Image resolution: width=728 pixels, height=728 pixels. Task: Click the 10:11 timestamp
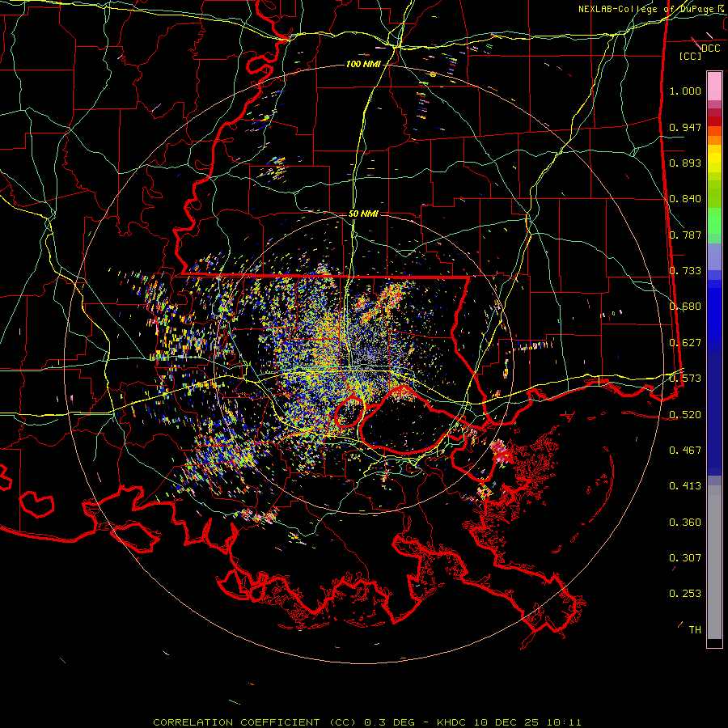[564, 722]
